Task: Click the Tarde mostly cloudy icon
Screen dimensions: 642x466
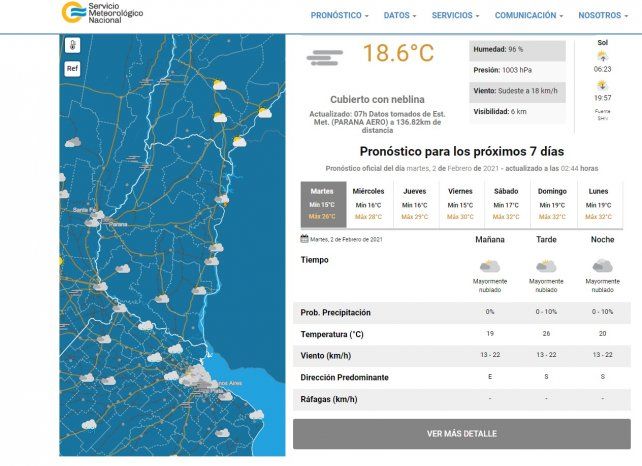Action: (x=546, y=266)
